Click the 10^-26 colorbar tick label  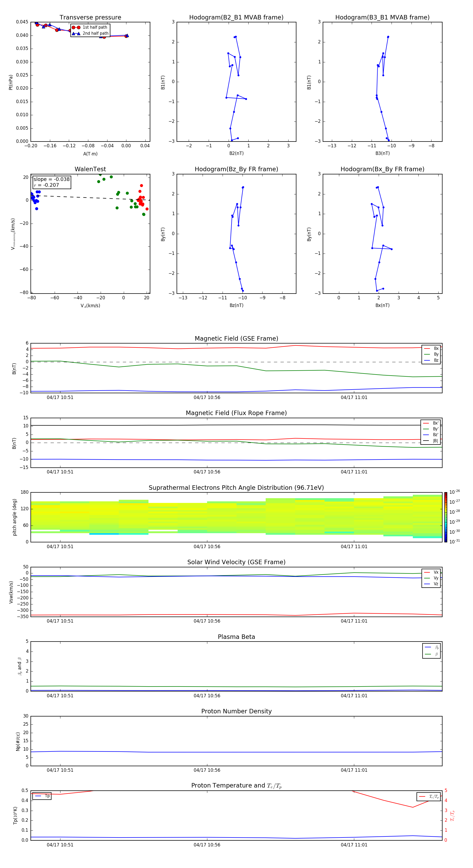coord(455,492)
